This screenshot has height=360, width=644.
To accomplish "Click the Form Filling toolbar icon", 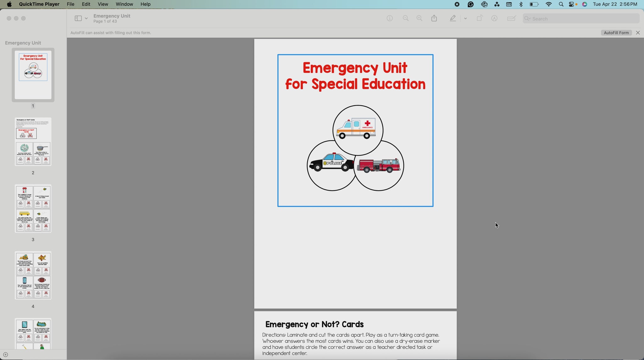I will point(511,19).
